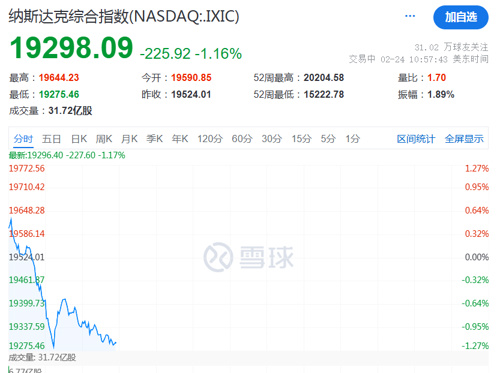
Task: Open the 30分 chart tab
Action: click(272, 139)
